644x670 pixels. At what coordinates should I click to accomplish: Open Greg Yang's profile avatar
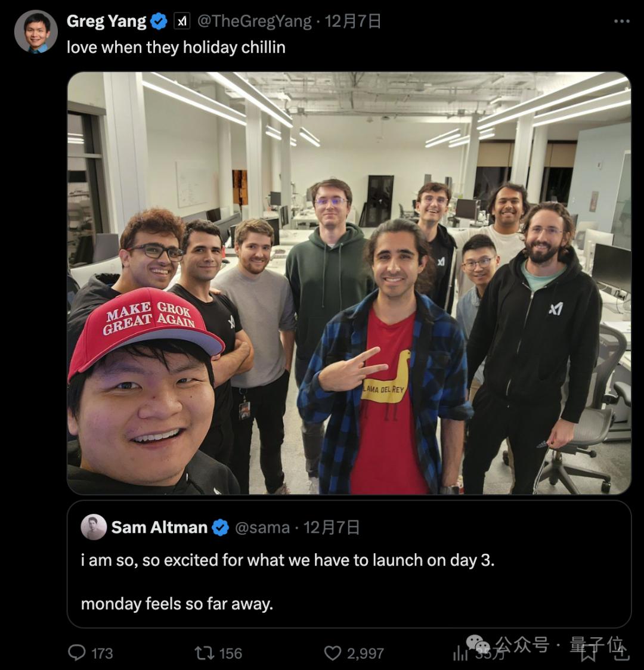click(x=36, y=32)
